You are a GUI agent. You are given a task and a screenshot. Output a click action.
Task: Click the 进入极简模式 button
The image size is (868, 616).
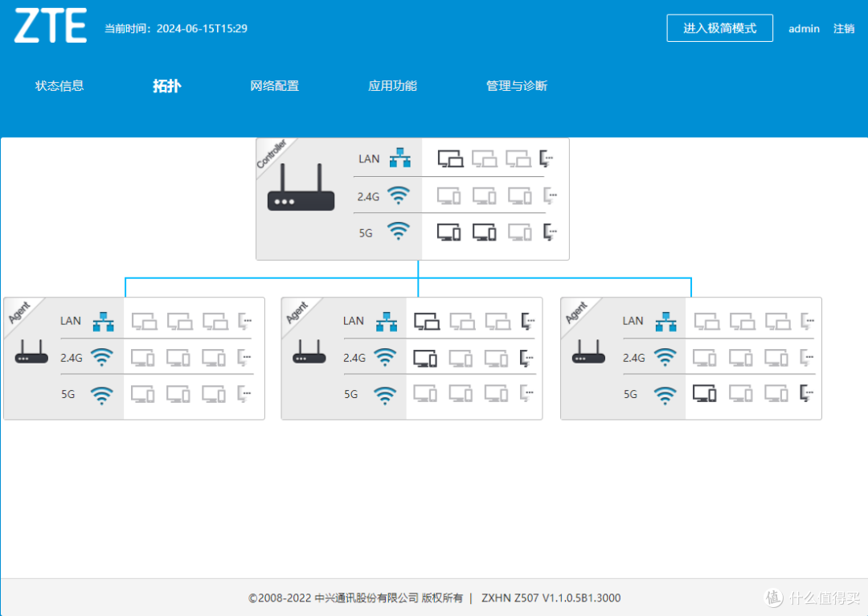point(719,27)
